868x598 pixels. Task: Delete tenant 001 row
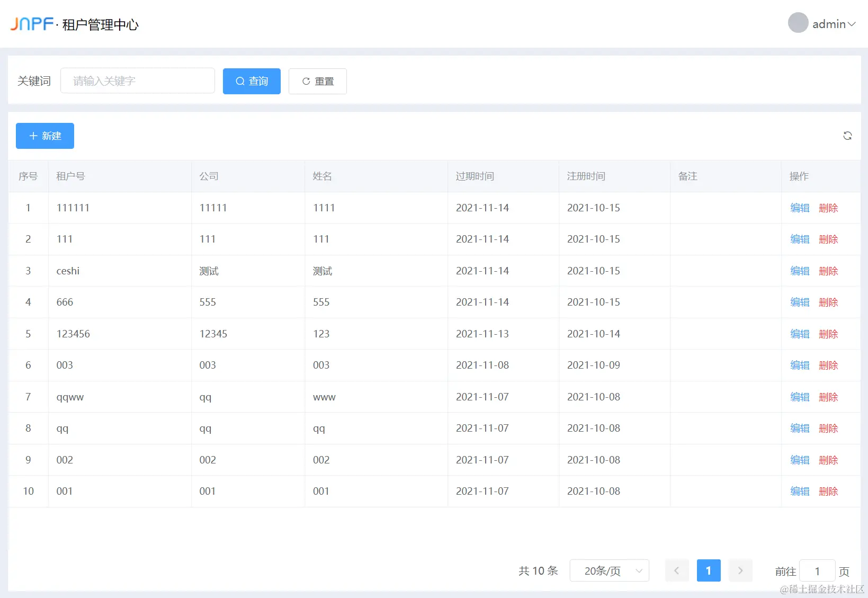pyautogui.click(x=828, y=491)
